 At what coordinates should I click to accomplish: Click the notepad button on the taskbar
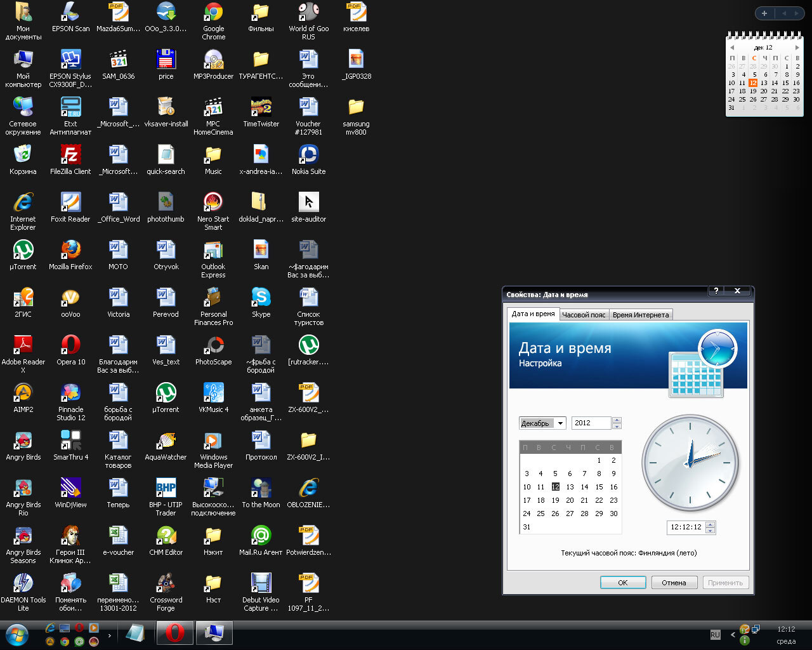pos(136,633)
